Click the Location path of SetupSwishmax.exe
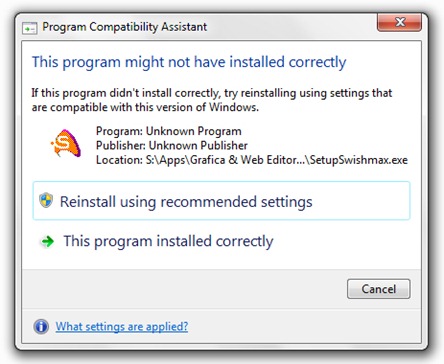Viewport: 444px width, 364px height. pyautogui.click(x=252, y=160)
